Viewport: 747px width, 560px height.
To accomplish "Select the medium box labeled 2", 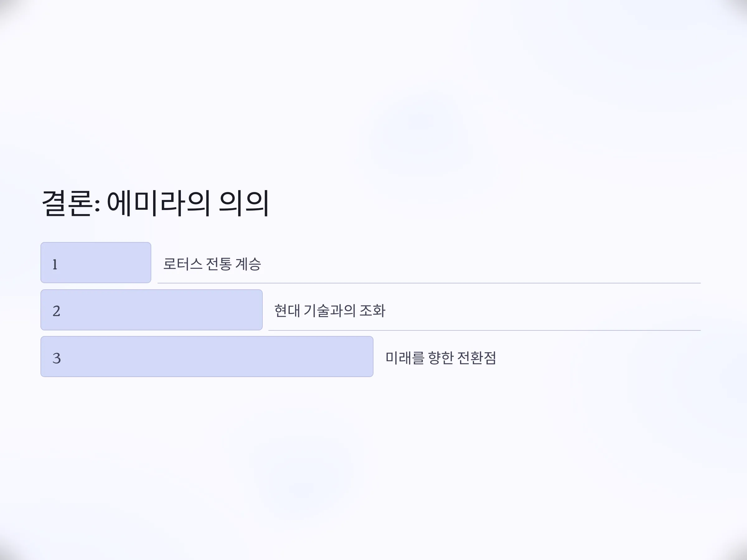I will pyautogui.click(x=152, y=310).
